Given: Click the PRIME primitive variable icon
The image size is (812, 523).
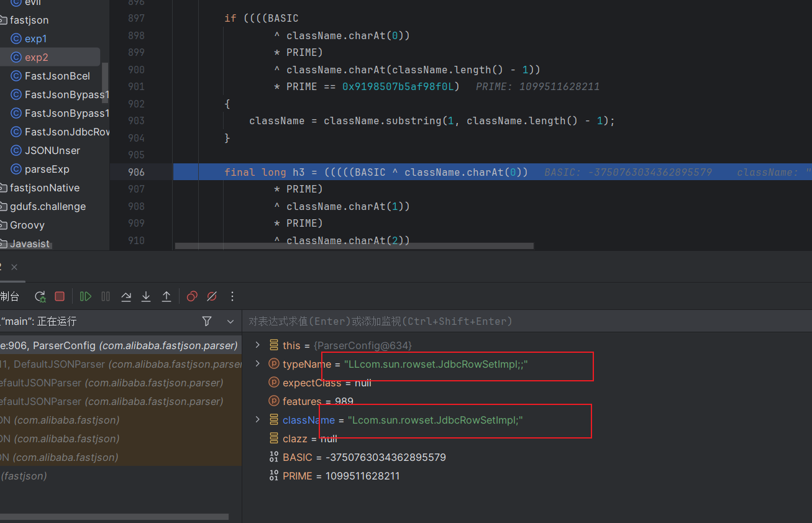Looking at the screenshot, I should [274, 476].
